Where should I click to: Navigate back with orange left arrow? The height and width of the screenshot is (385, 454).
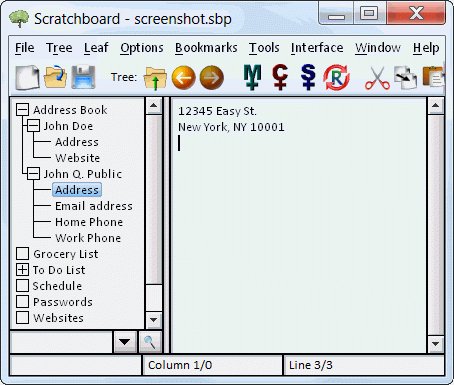point(183,78)
